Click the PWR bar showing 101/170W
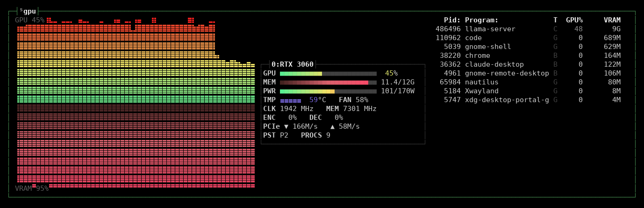 click(328, 91)
